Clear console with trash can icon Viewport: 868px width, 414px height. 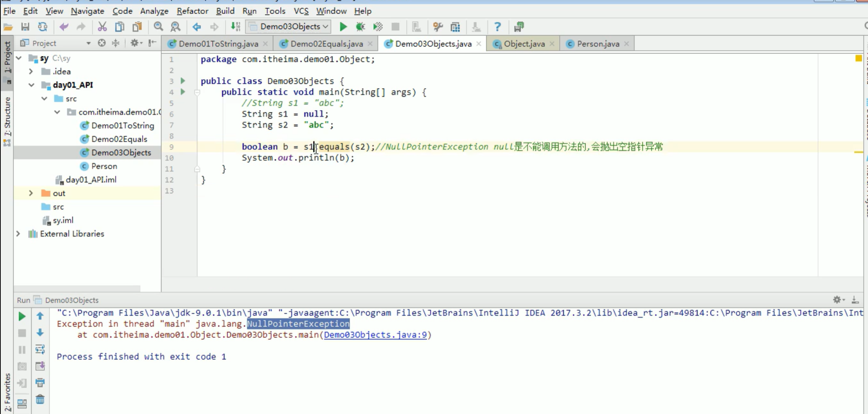tap(40, 399)
